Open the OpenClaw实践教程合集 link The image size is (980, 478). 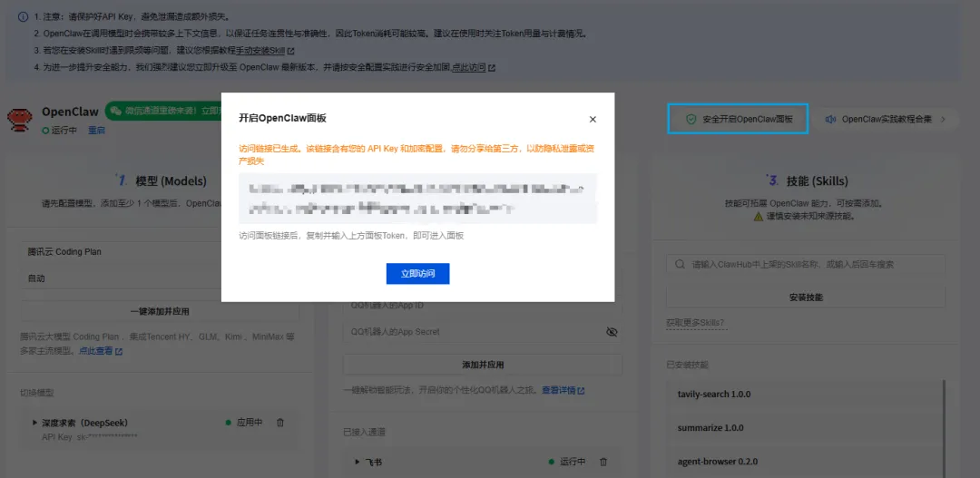click(x=887, y=120)
